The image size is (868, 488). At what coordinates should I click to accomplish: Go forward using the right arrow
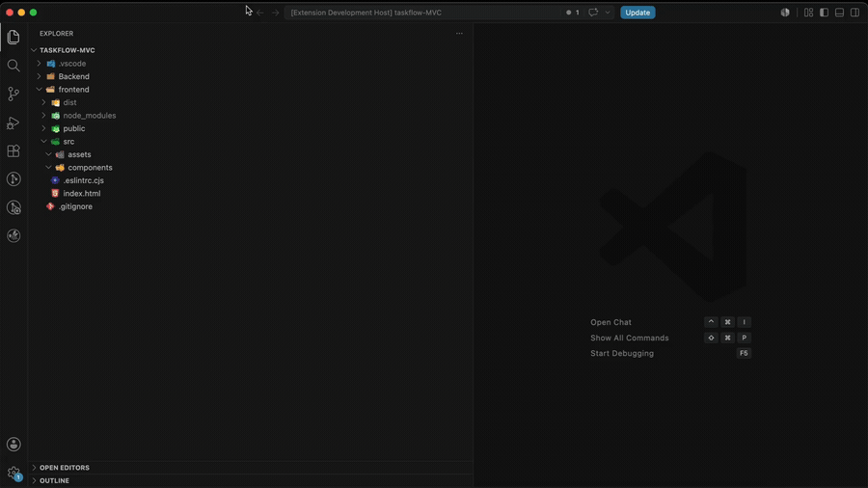click(x=275, y=13)
